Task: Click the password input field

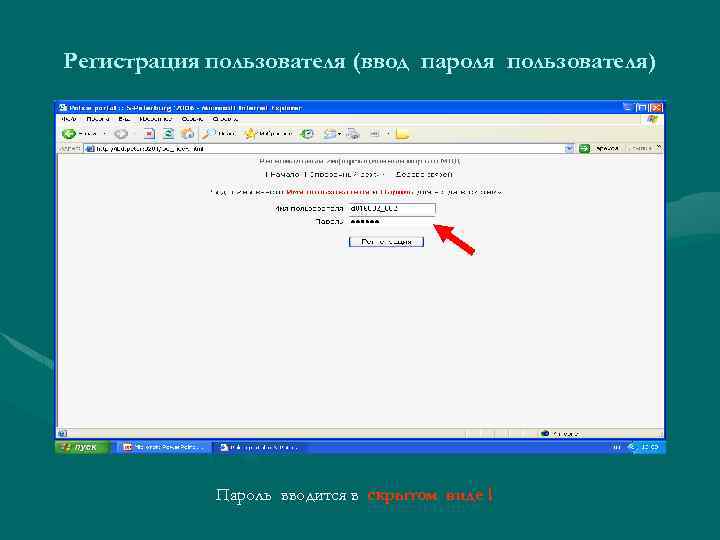Action: coord(392,222)
